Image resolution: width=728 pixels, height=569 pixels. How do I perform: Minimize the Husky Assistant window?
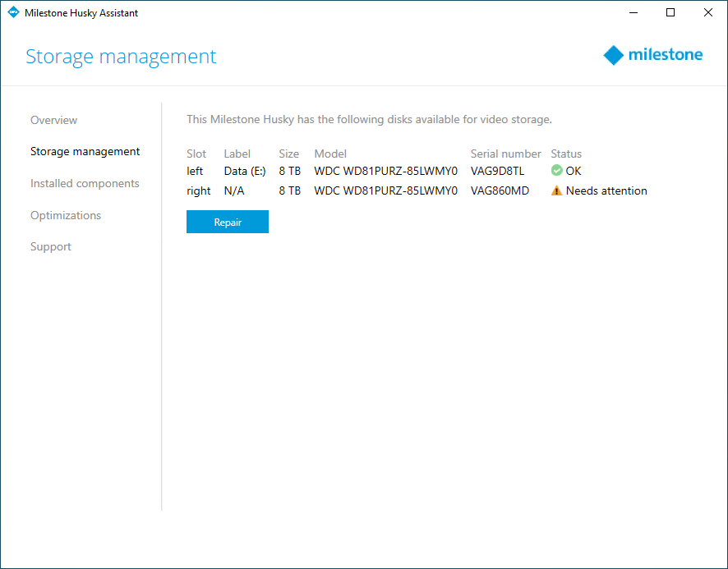click(634, 12)
